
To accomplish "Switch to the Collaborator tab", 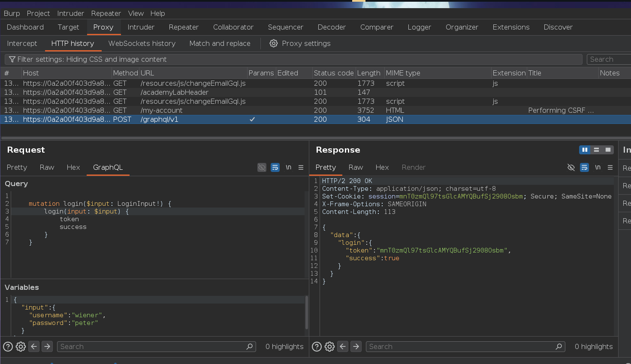I will point(233,27).
